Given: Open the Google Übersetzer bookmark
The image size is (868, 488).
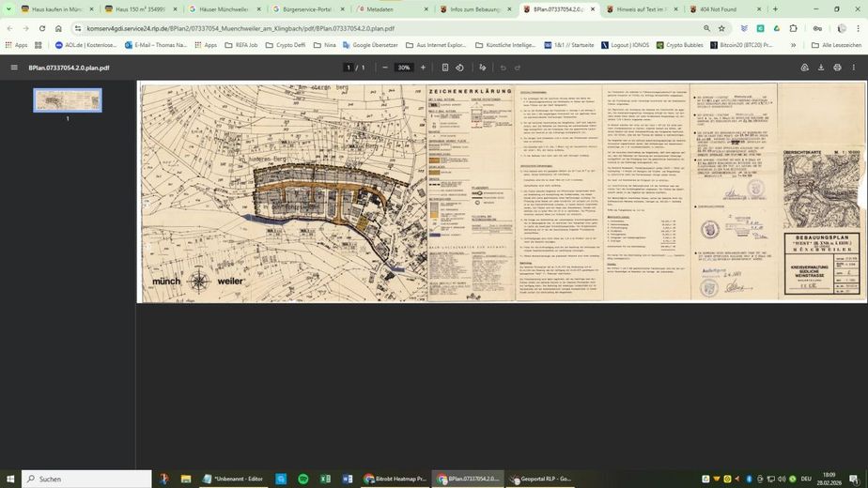Looking at the screenshot, I should (370, 45).
